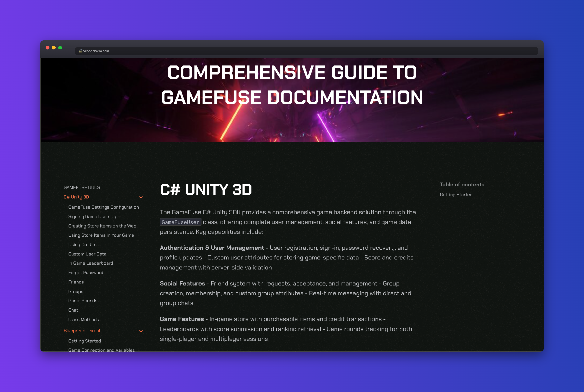The height and width of the screenshot is (392, 584).
Task: Open the Groups doc page
Action: tap(76, 291)
